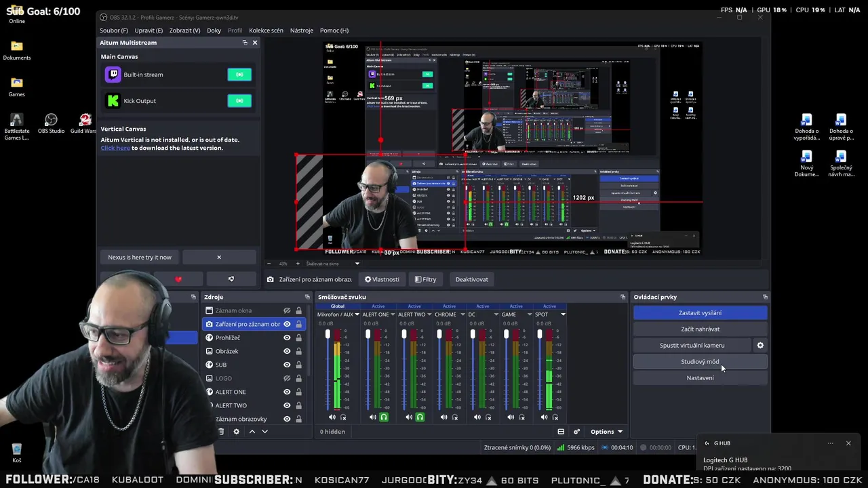
Task: Zoom in preview with plus icon
Action: click(x=297, y=264)
